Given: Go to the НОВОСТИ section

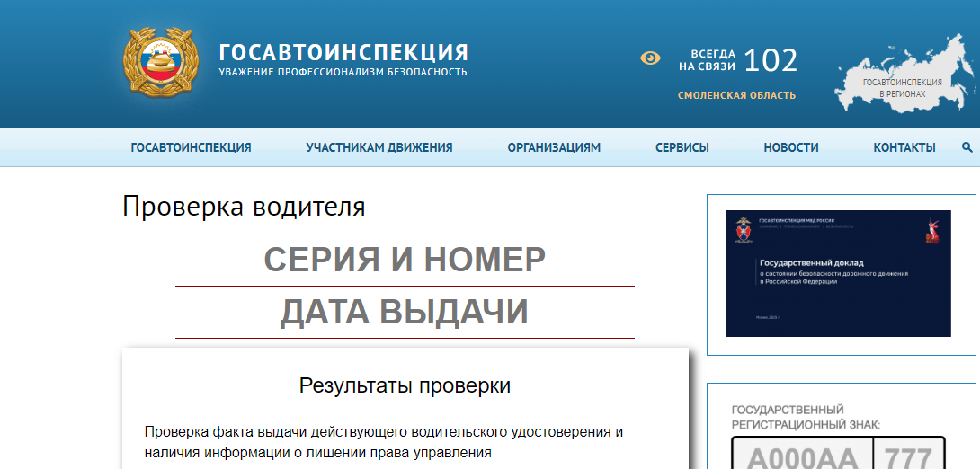Looking at the screenshot, I should (790, 147).
